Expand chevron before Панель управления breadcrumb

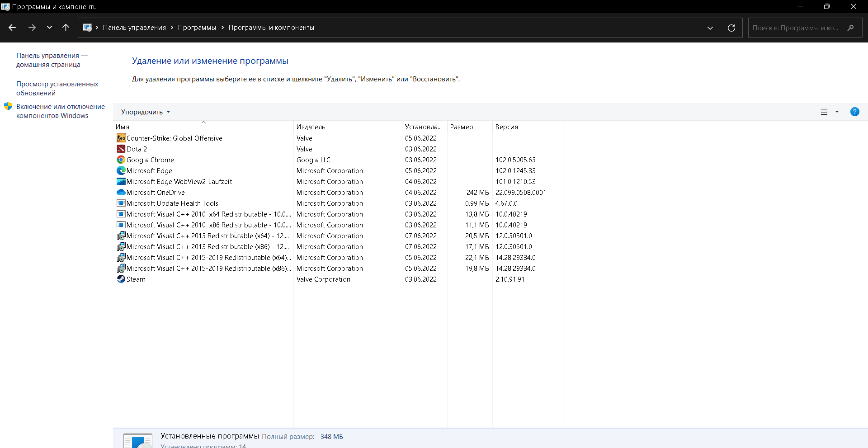[97, 28]
